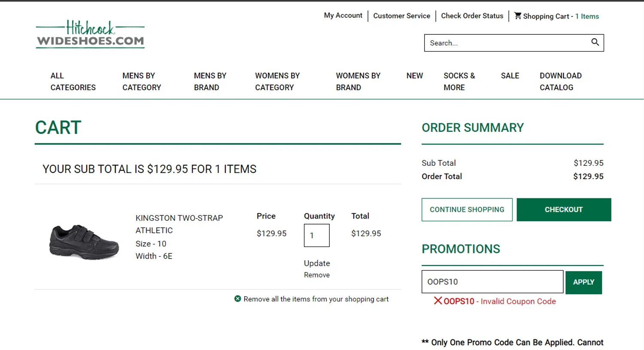Click the Promotions heading
644x350 pixels.
461,249
